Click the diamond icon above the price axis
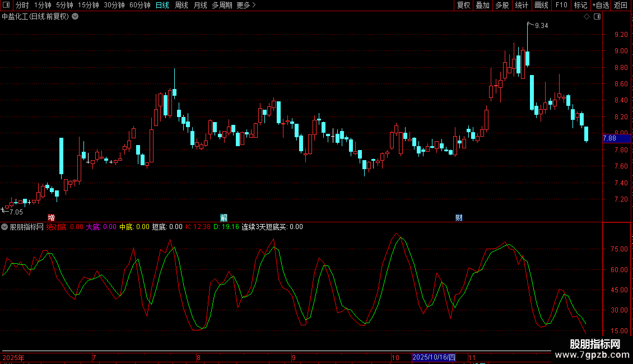 click(x=587, y=17)
